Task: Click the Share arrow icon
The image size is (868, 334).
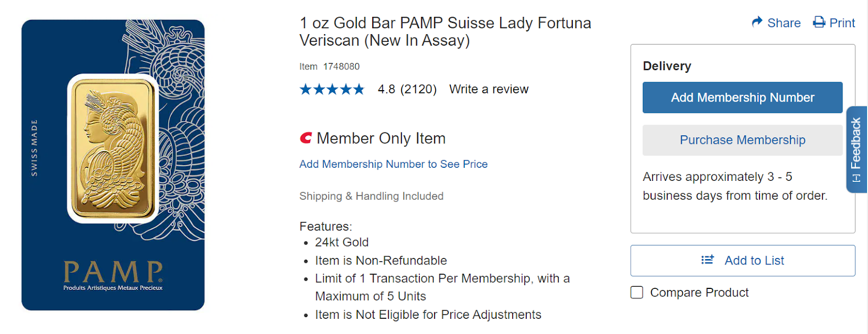Action: pyautogui.click(x=757, y=22)
